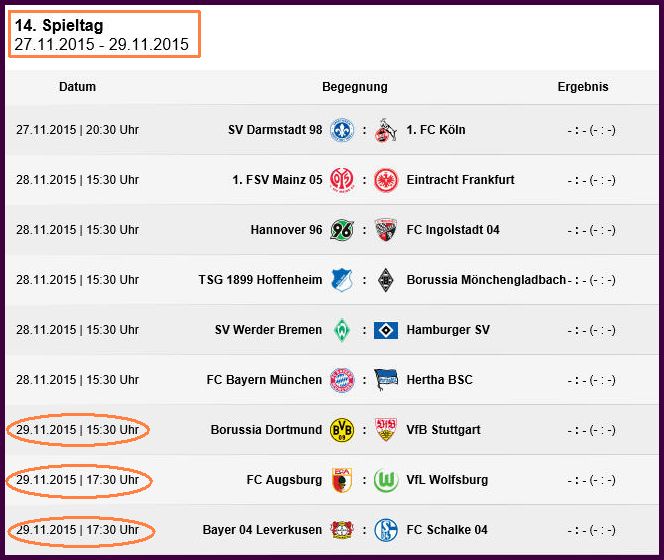Select the Hamburger SV diamond flag logo

coord(386,330)
